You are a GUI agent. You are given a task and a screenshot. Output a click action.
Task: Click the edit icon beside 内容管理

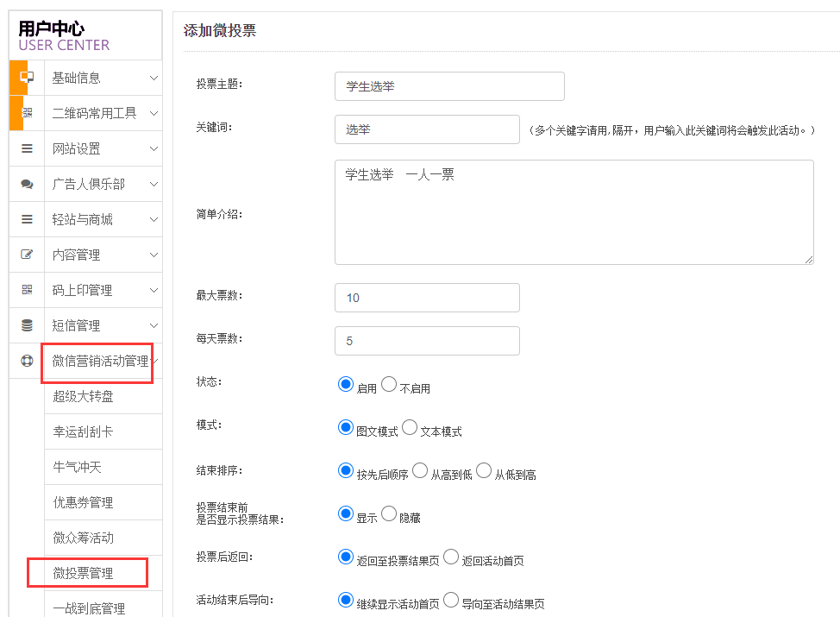27,255
